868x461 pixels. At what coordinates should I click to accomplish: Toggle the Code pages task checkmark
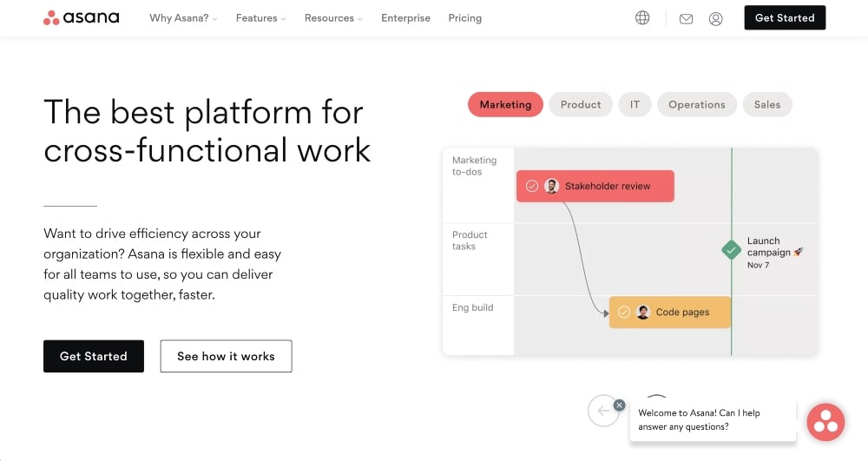pos(624,313)
